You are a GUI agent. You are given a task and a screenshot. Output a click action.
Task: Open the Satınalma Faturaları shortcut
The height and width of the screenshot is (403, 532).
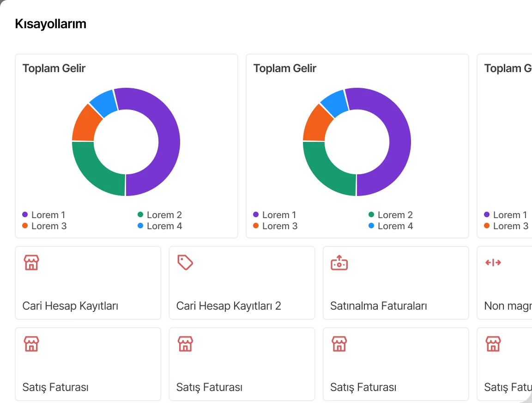click(x=396, y=283)
